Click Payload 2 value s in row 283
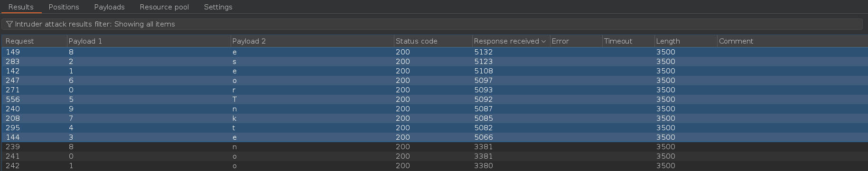The height and width of the screenshot is (171, 868). pyautogui.click(x=234, y=62)
